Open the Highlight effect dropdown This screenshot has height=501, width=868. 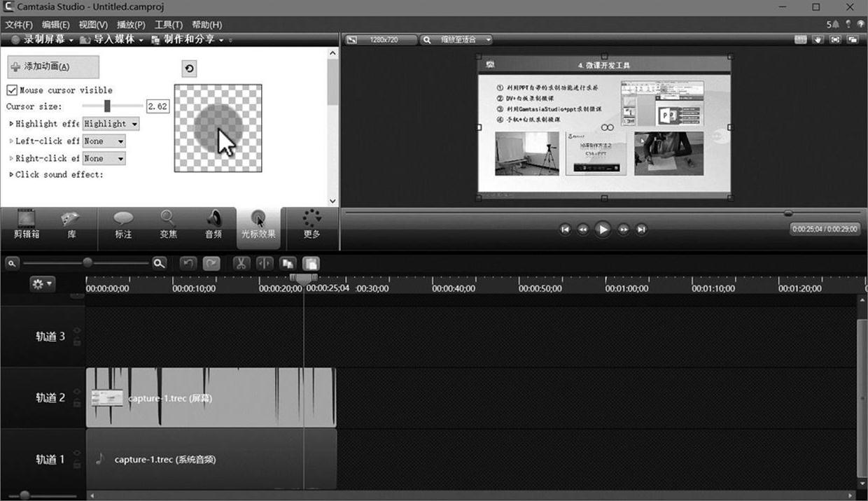click(x=111, y=124)
